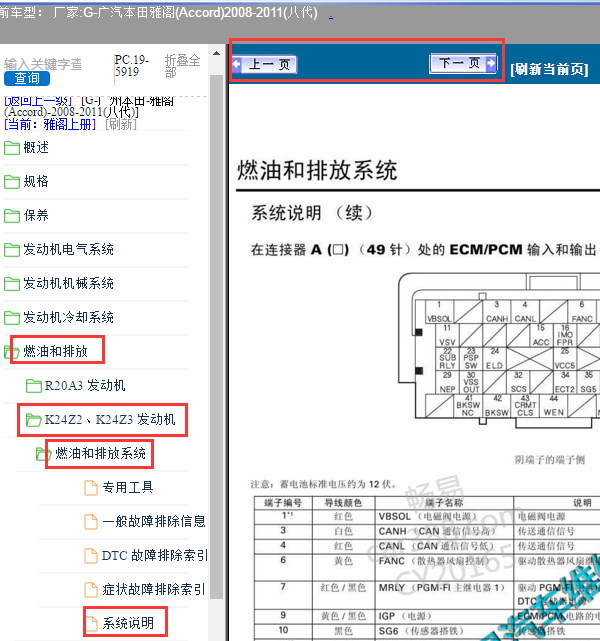Click the right arrow icon on 下一页
This screenshot has height=641, width=600.
click(x=491, y=63)
